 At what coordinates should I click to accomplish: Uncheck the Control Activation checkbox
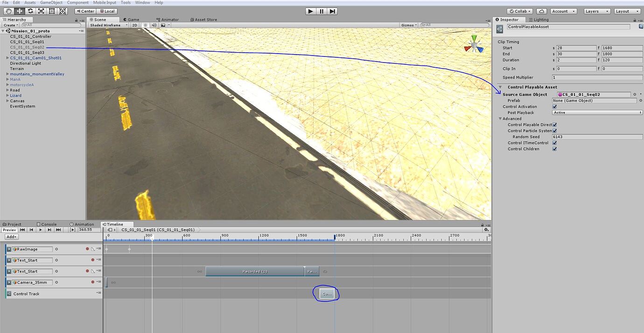point(555,106)
